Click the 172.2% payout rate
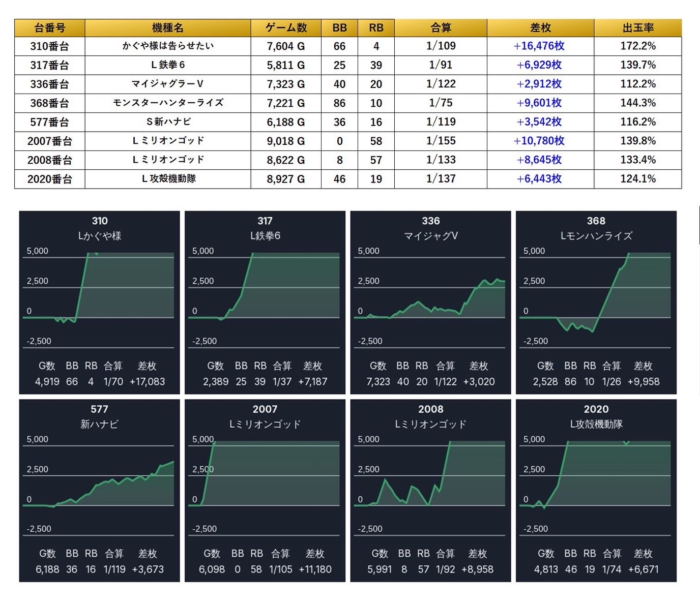Screen dimensions: 700x605 coord(638,46)
